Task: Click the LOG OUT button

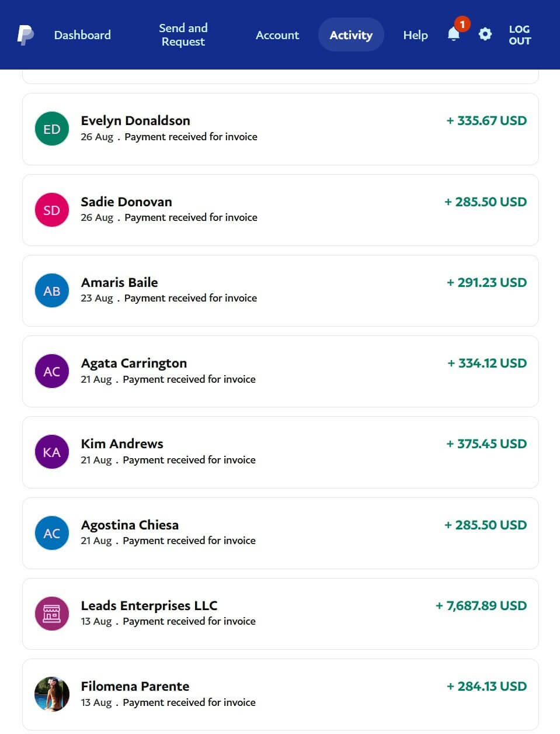Action: (519, 35)
